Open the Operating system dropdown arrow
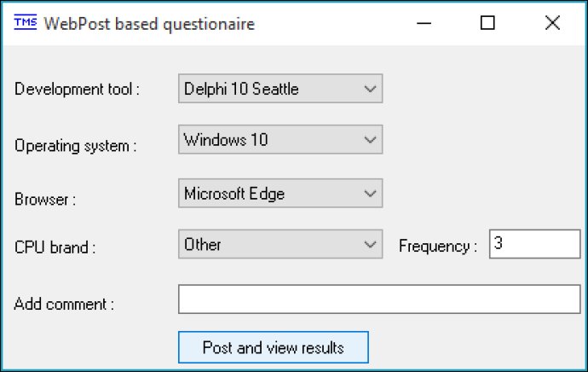The width and height of the screenshot is (588, 372). click(370, 140)
